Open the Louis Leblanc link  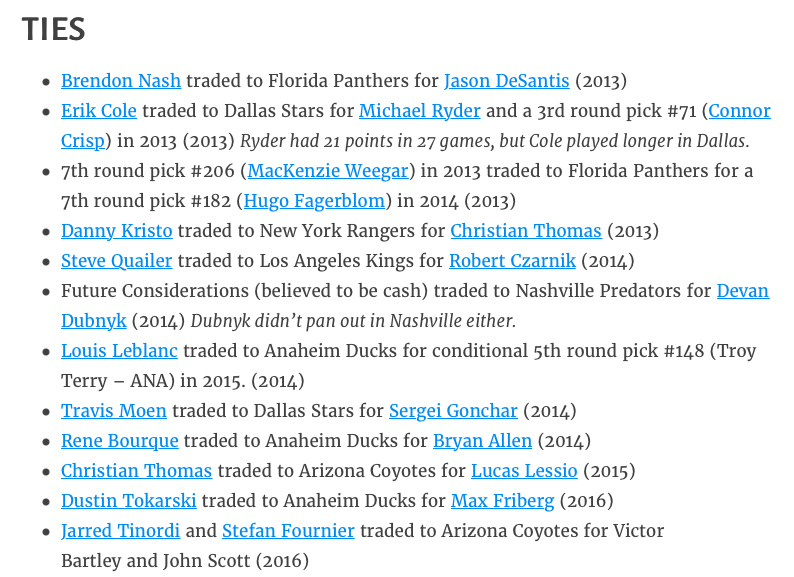pos(119,351)
